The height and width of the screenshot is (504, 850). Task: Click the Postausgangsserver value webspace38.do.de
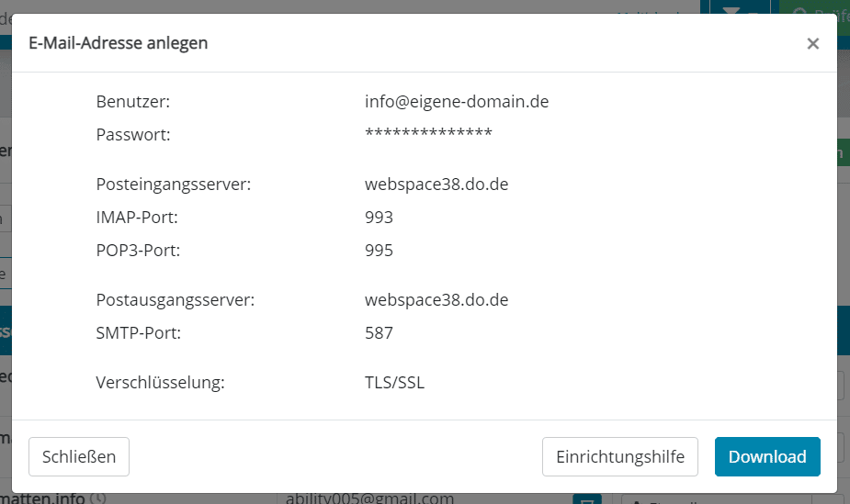click(x=436, y=300)
